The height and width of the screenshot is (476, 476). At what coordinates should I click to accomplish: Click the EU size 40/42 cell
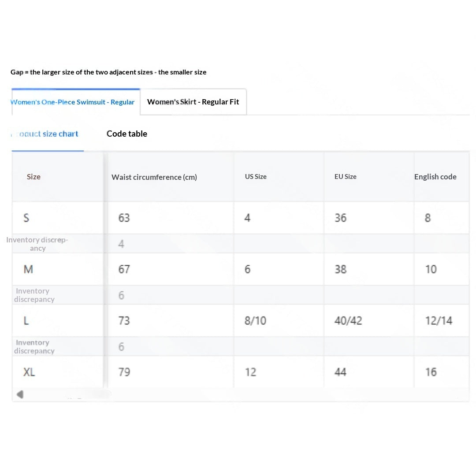369,320
